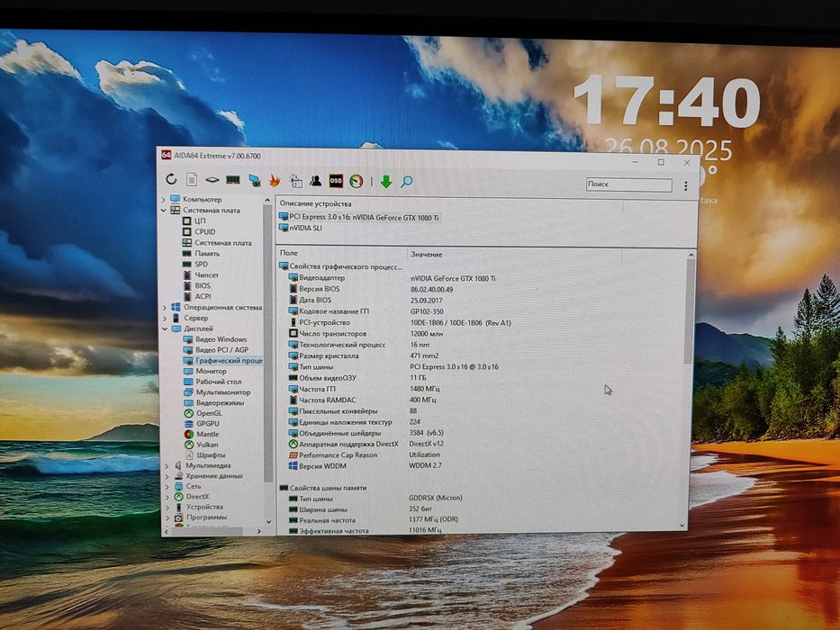Click the black user silhouette toolbar icon
Screen dimensions: 840x630
pyautogui.click(x=315, y=181)
